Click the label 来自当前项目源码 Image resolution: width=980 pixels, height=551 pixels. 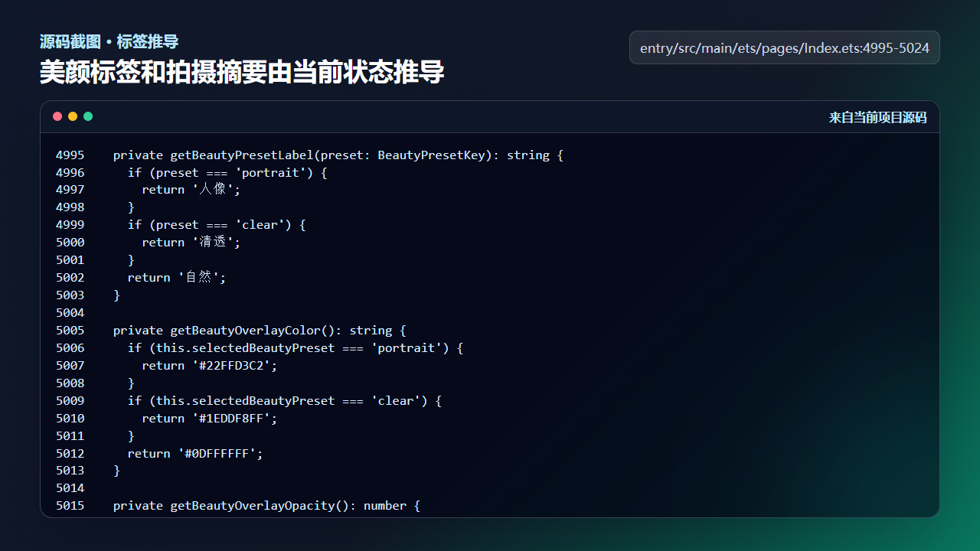coord(877,117)
